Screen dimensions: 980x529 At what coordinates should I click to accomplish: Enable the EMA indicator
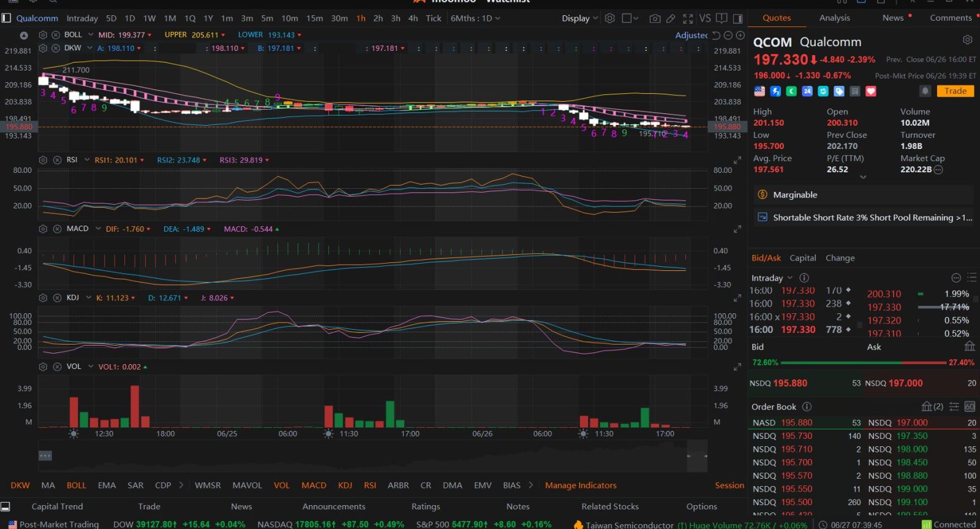tap(107, 485)
